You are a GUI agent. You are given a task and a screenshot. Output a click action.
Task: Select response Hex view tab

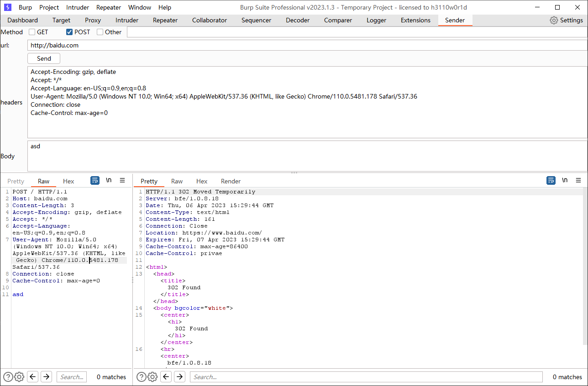(202, 181)
